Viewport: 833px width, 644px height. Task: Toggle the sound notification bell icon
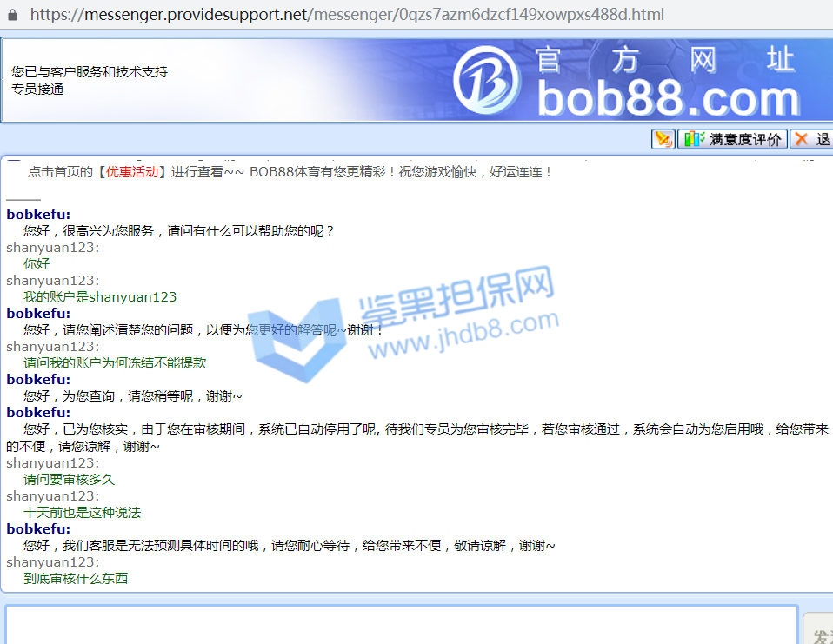point(663,139)
